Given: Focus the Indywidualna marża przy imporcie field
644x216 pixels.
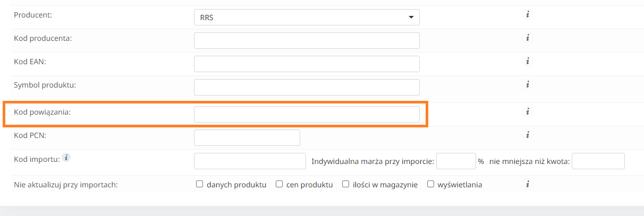Looking at the screenshot, I should click(x=456, y=161).
